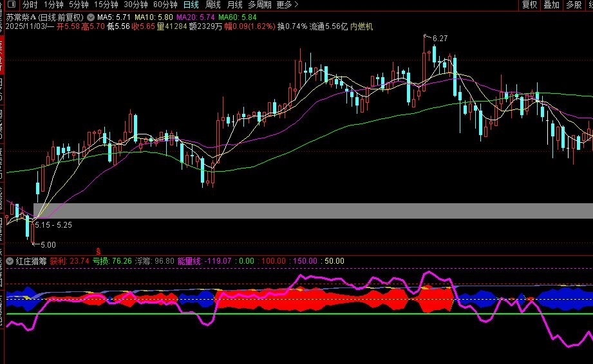
Task: Open the main chart indicator dropdown arrow
Action: tap(91, 17)
